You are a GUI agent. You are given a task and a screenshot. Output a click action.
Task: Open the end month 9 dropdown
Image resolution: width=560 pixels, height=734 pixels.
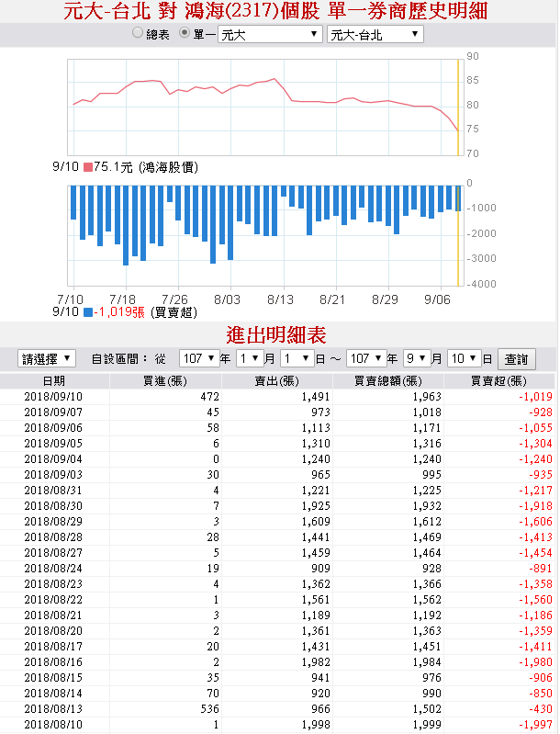pyautogui.click(x=417, y=359)
